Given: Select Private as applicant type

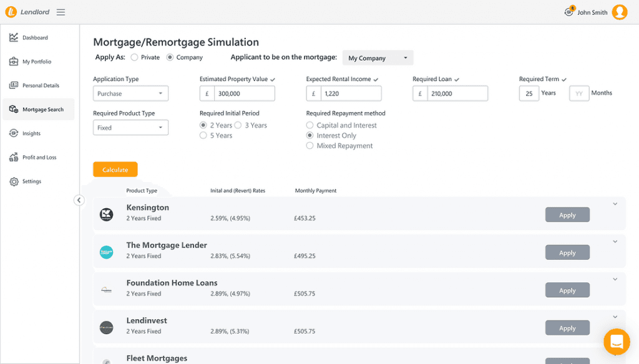Looking at the screenshot, I should coord(135,57).
